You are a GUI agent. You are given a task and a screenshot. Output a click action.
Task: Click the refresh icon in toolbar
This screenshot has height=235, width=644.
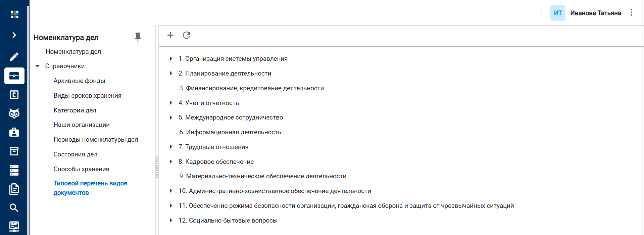coord(187,35)
